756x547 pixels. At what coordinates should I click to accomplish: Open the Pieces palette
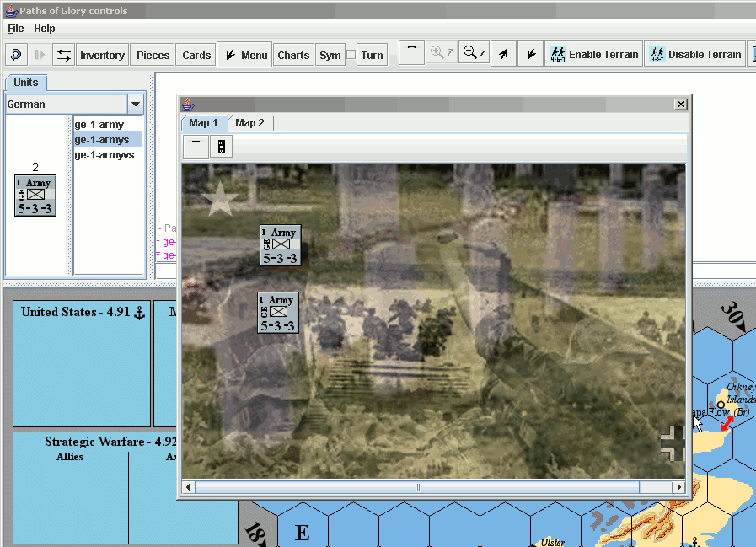(153, 55)
